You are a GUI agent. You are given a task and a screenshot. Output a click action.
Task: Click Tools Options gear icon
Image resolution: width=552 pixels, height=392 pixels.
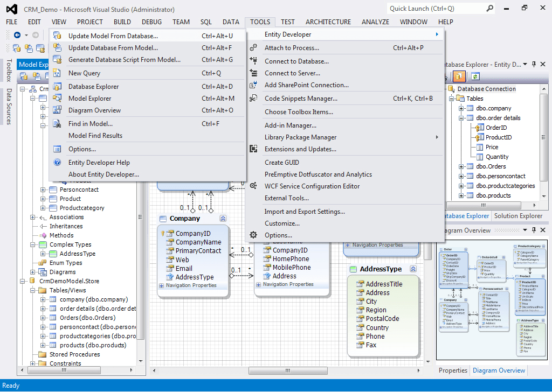(x=253, y=235)
